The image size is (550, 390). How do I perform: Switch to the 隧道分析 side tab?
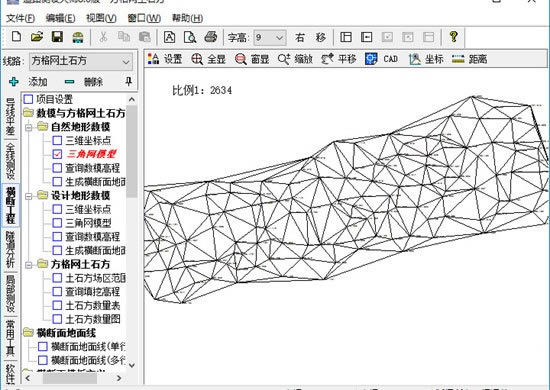click(11, 250)
